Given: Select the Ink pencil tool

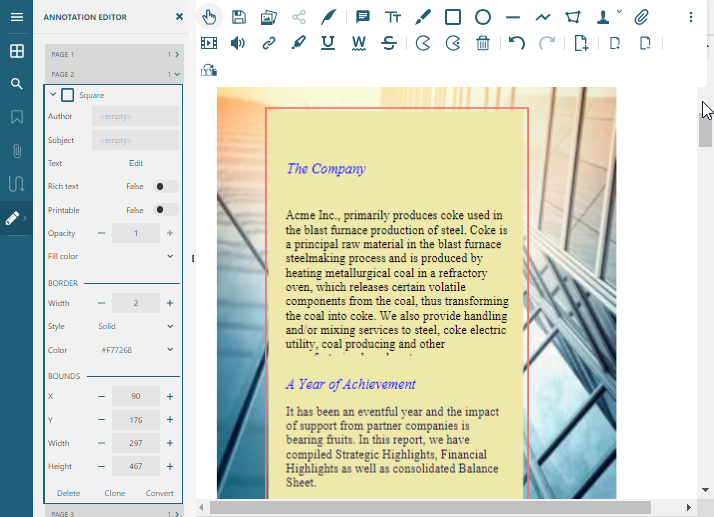Looking at the screenshot, I should (x=423, y=17).
